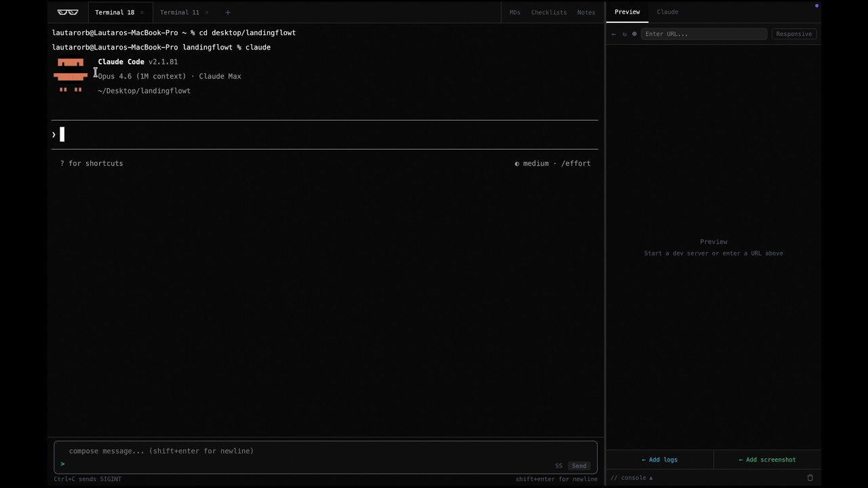Image resolution: width=868 pixels, height=488 pixels.
Task: Select the Claude tab in side panel
Action: [667, 12]
